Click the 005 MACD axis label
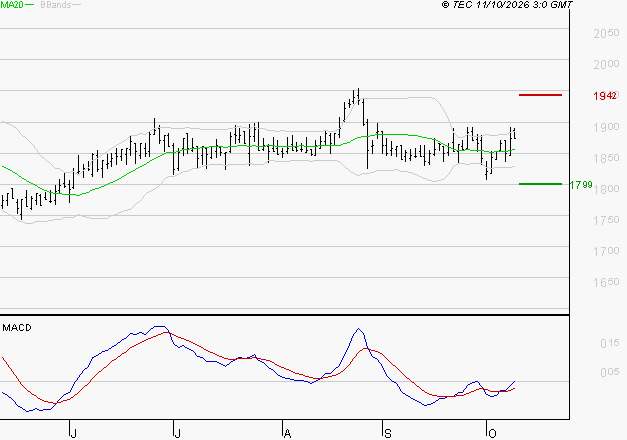The height and width of the screenshot is (440, 627). tap(610, 372)
